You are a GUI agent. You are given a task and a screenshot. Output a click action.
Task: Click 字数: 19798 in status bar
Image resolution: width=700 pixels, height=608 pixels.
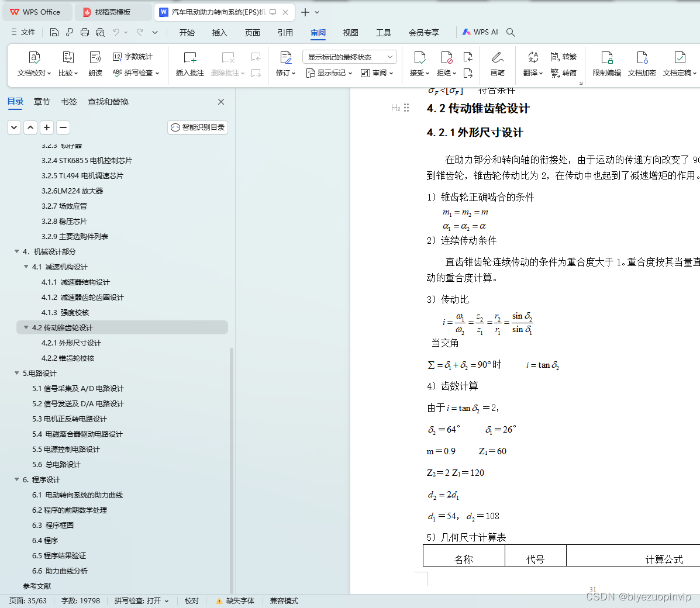pyautogui.click(x=81, y=601)
